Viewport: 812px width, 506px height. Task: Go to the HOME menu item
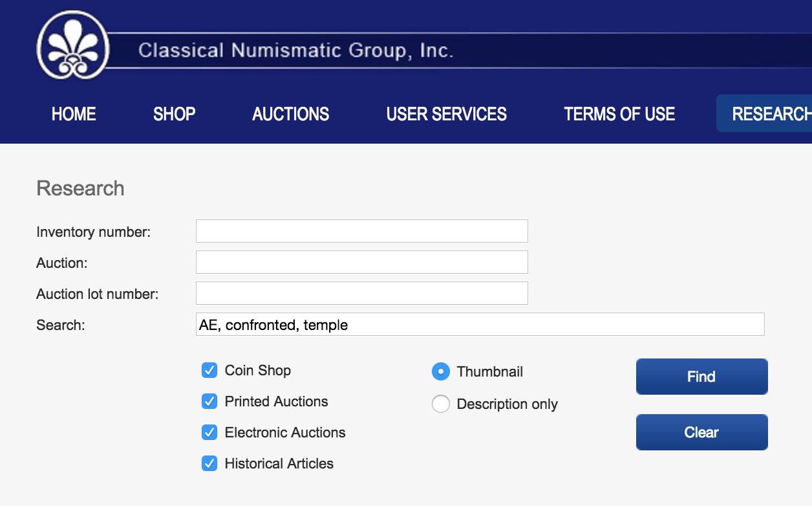click(74, 115)
